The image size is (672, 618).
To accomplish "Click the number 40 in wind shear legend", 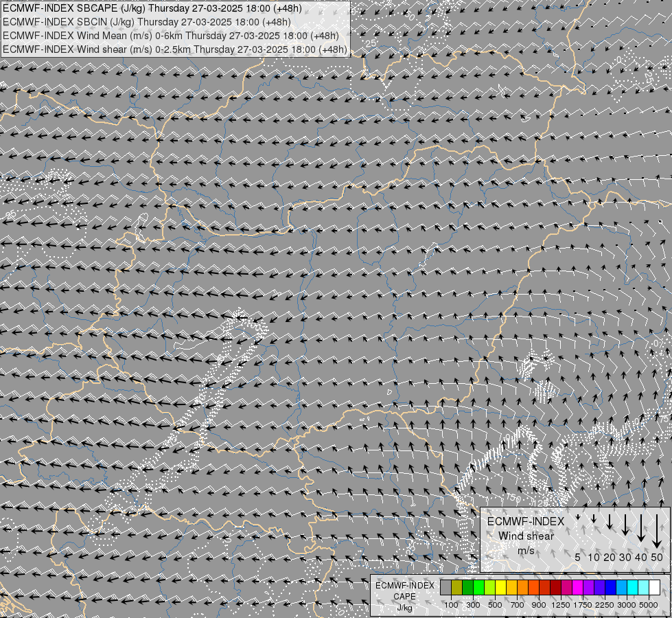I will pos(641,557).
